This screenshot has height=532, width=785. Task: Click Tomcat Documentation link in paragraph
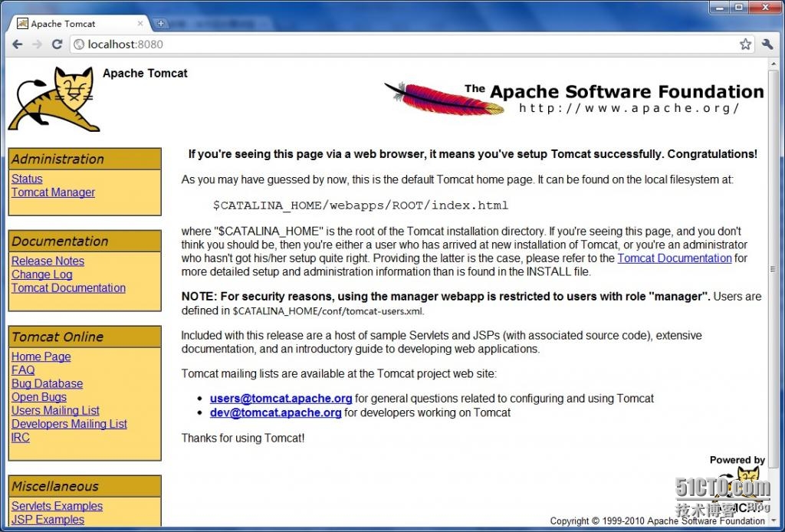pos(675,258)
